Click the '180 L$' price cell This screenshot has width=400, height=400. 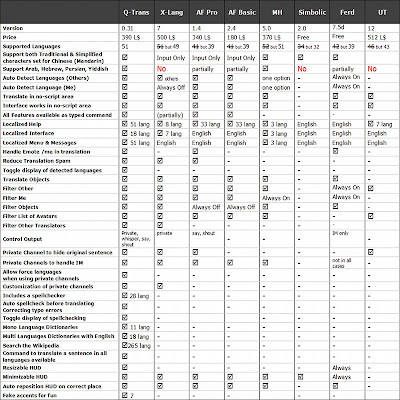pos(236,37)
